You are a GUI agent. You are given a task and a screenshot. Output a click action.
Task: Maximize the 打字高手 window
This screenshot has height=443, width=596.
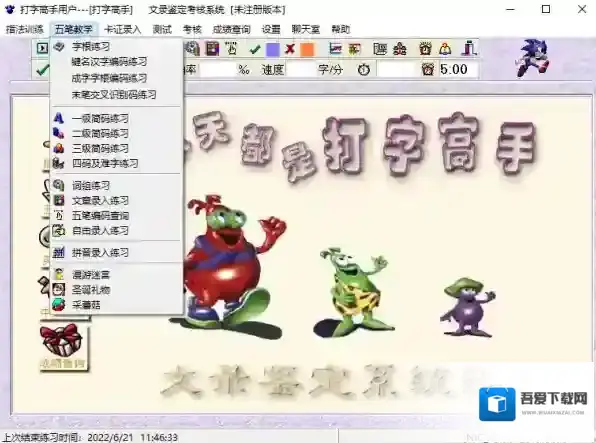[546, 9]
